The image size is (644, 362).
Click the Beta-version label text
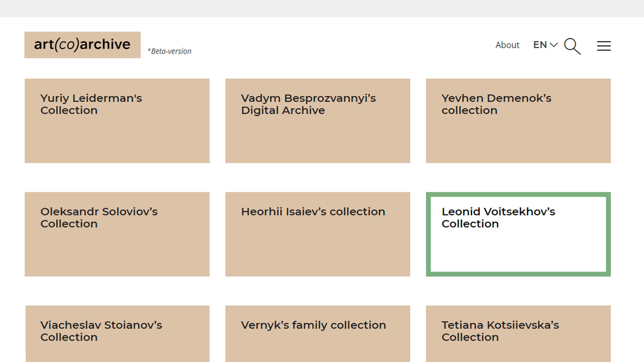click(170, 51)
